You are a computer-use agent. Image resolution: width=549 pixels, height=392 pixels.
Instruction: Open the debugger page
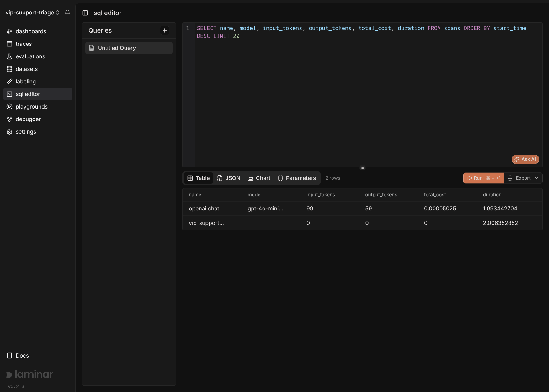tap(38, 119)
